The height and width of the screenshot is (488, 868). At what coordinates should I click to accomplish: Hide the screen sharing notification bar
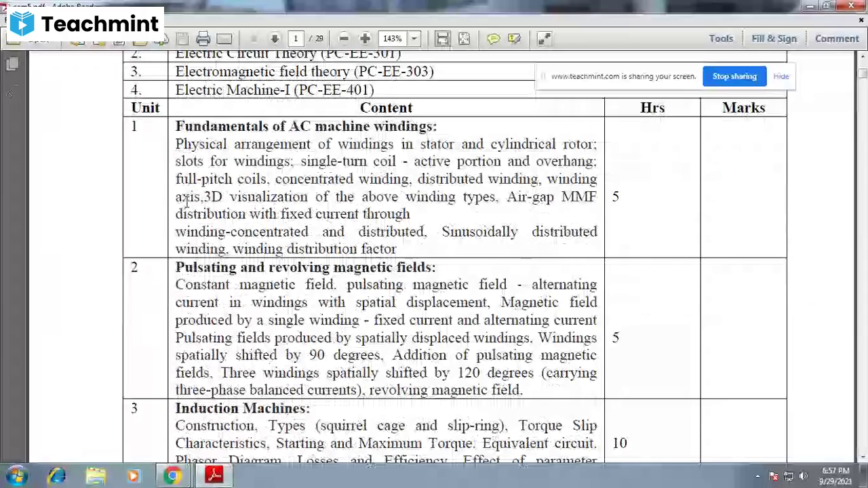(x=781, y=77)
